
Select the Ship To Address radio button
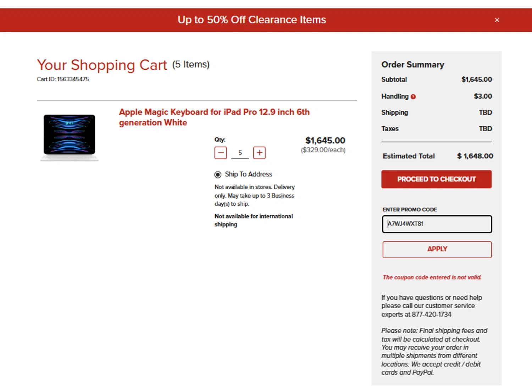point(218,175)
